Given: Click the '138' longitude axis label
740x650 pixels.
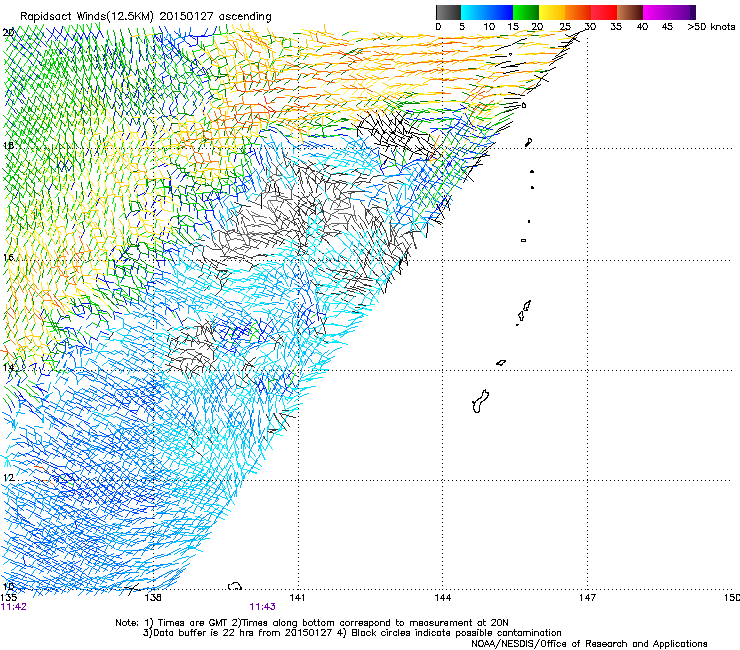Looking at the screenshot, I should [x=153, y=598].
